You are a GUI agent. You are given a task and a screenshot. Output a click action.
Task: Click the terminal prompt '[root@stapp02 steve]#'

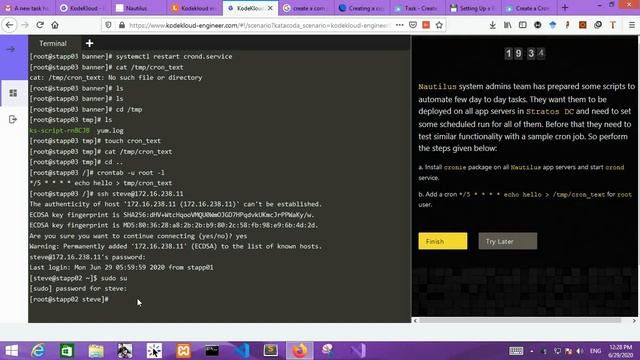click(69, 299)
